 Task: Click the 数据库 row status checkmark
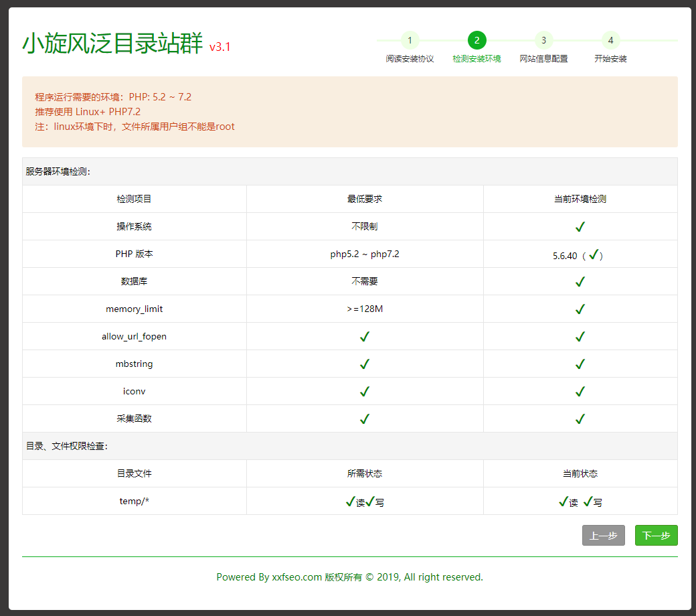pos(580,282)
